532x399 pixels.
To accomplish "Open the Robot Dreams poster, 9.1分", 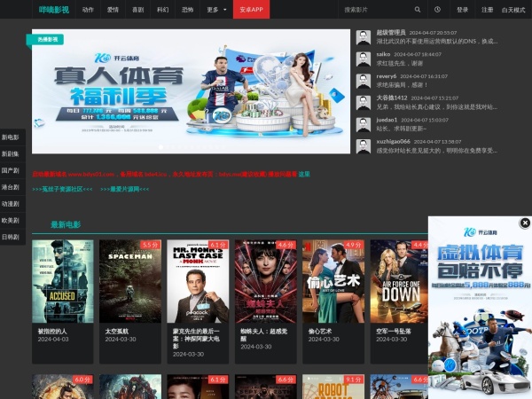I will click(333, 387).
